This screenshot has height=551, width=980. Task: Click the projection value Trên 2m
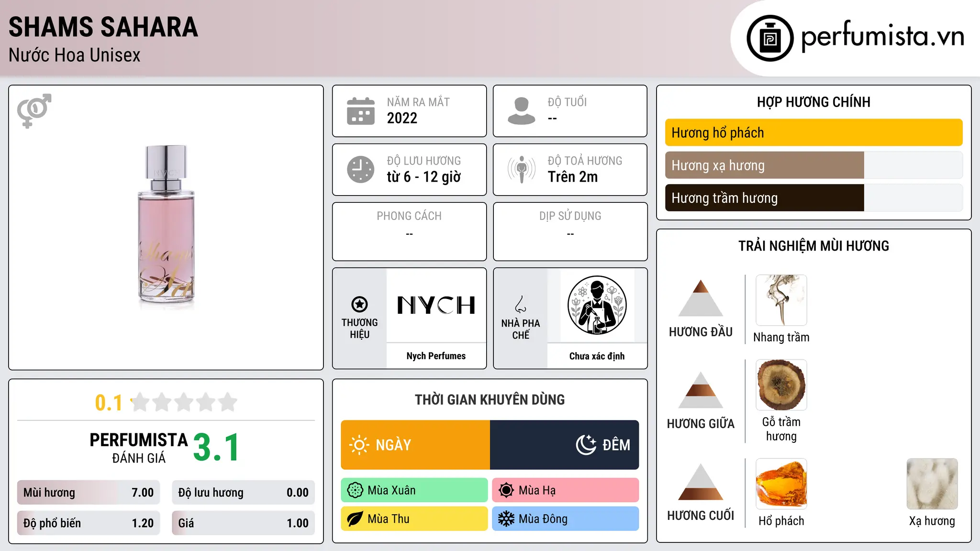coord(573,177)
